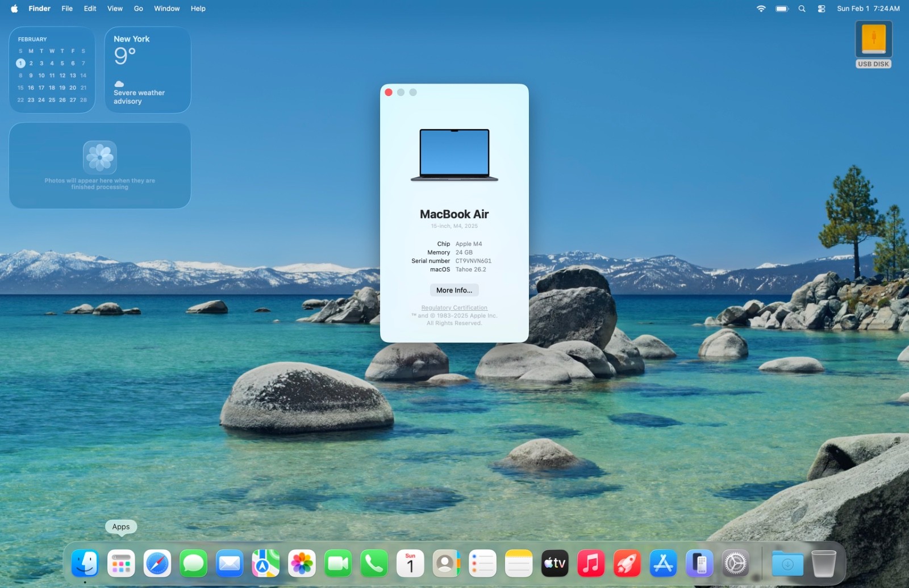Image resolution: width=909 pixels, height=588 pixels.
Task: Check the battery status icon
Action: [782, 9]
